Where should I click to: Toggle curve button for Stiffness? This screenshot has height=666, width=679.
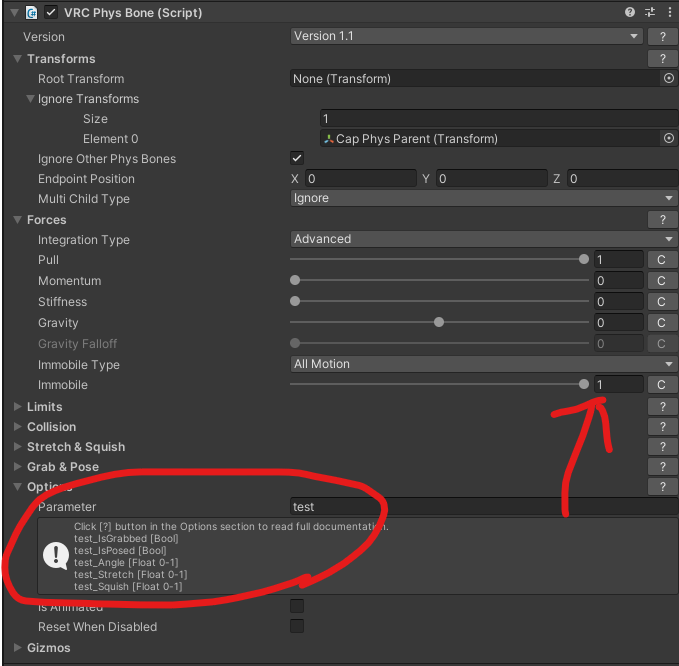pyautogui.click(x=661, y=301)
